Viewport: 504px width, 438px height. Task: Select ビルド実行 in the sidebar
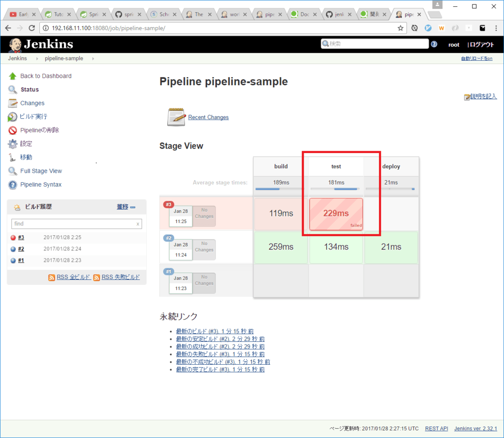pyautogui.click(x=33, y=117)
